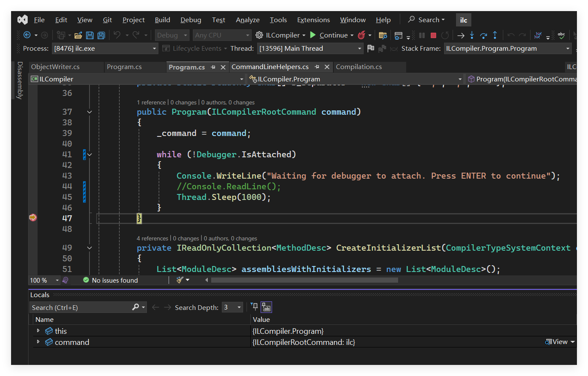This screenshot has height=376, width=588.
Task: Close the active Program.cs tab
Action: point(223,67)
